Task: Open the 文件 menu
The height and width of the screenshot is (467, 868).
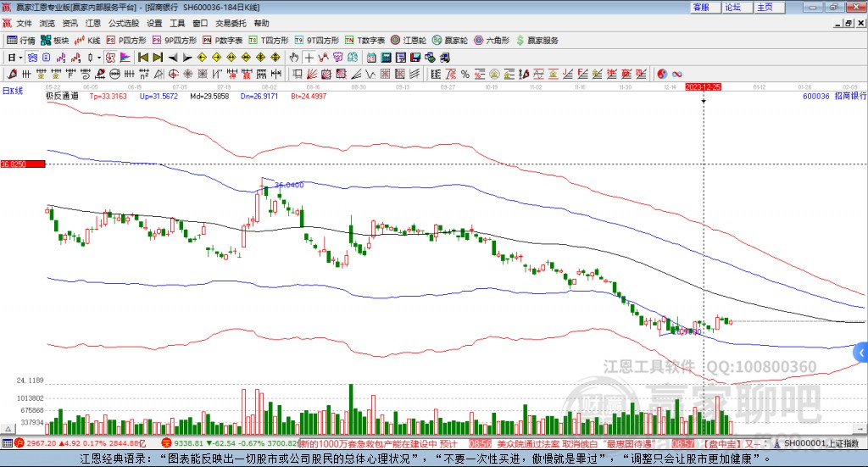Action: pos(24,23)
